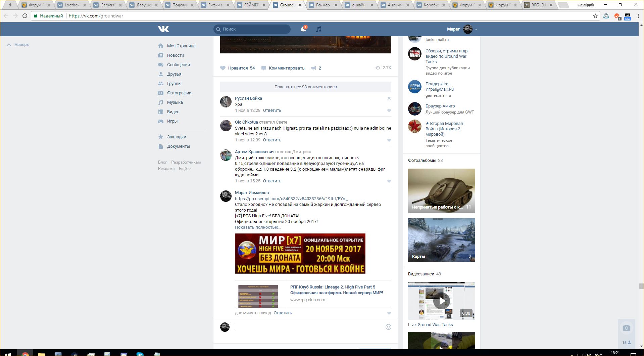The image size is (644, 356).
Task: Bookmark this page with the star icon
Action: pos(595,16)
